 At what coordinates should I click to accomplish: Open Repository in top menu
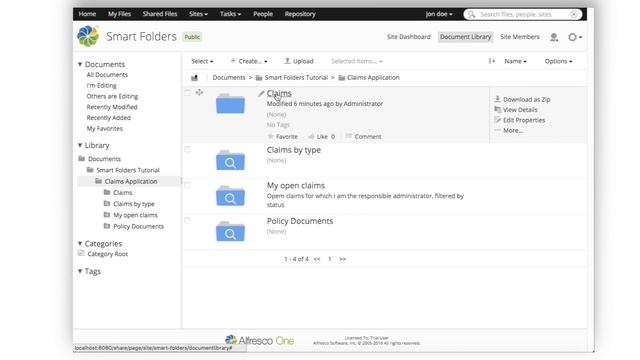(x=300, y=14)
